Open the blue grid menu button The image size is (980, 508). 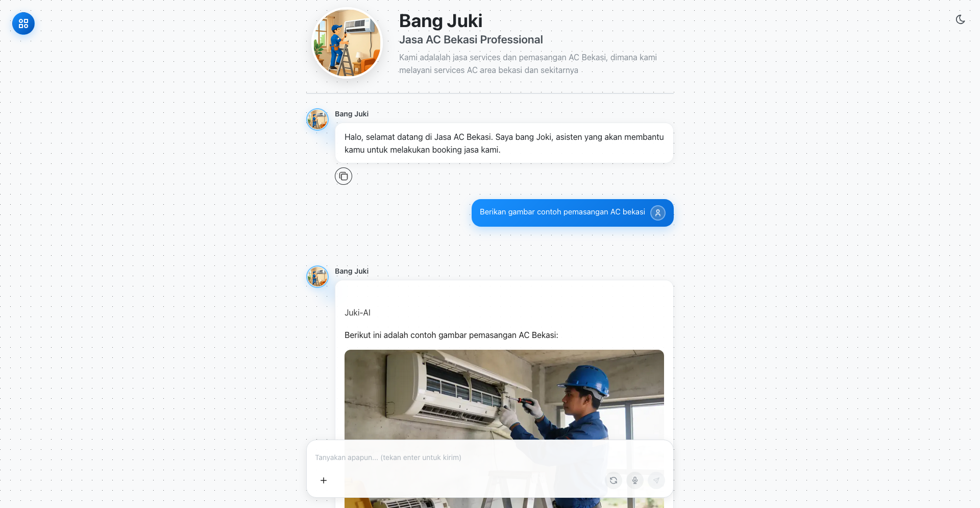click(23, 23)
